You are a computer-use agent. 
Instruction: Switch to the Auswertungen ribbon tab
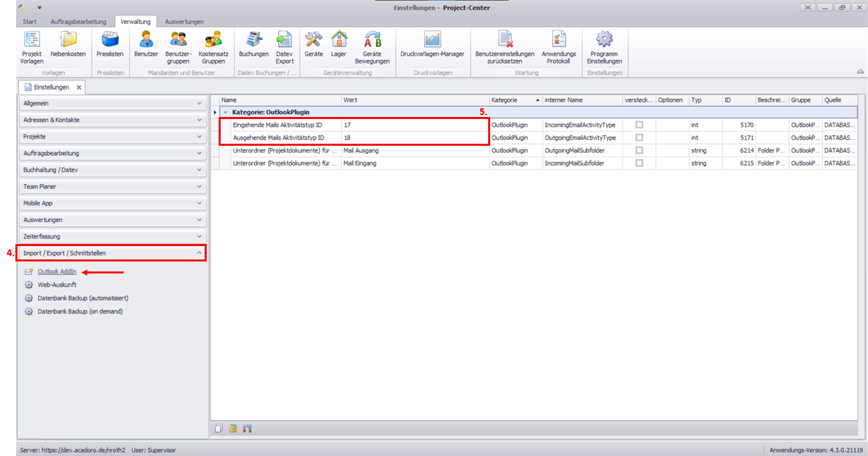click(x=184, y=21)
